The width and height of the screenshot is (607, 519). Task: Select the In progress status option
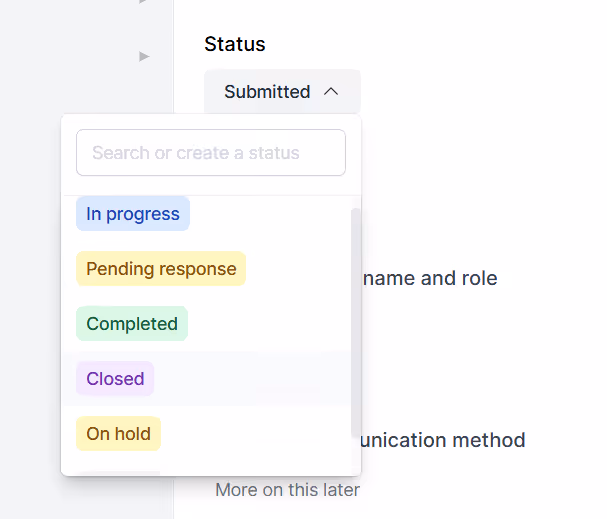click(133, 214)
